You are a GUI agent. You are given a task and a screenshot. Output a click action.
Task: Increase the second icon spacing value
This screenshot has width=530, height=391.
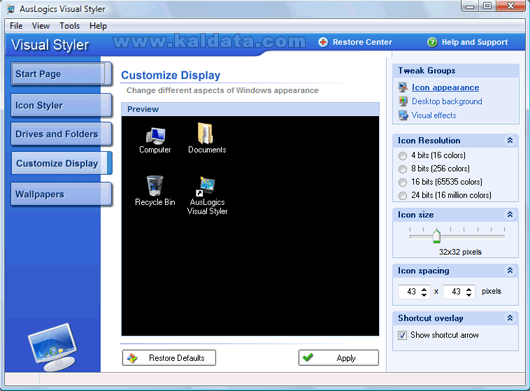[469, 289]
